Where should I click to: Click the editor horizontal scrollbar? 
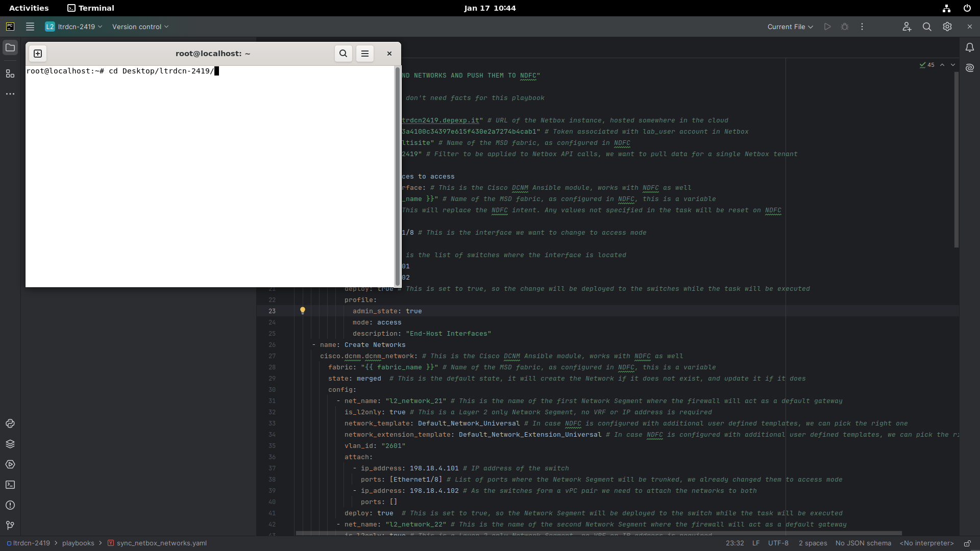(599, 534)
